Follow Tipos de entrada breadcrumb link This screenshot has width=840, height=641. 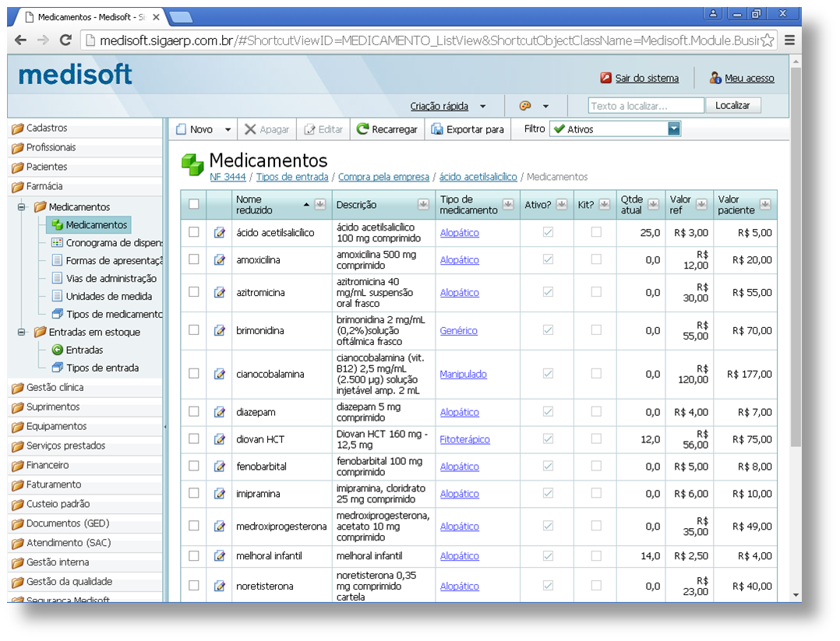coord(292,177)
